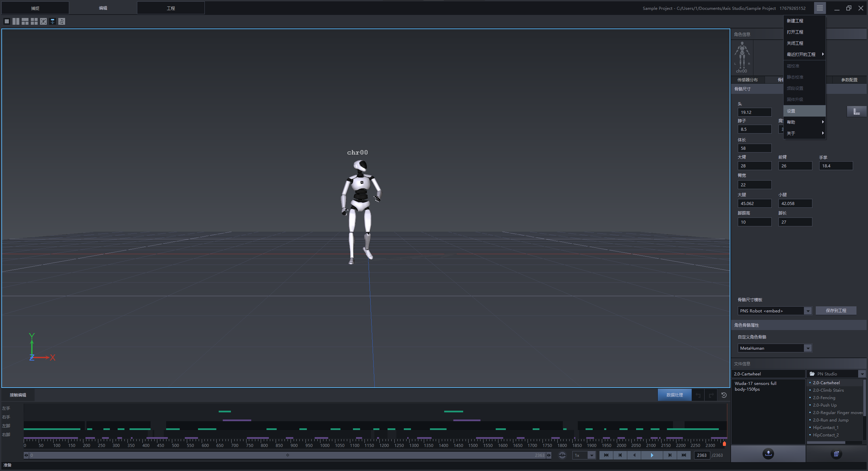The image size is (868, 471).
Task: Toggle the character name label icon
Action: point(53,21)
